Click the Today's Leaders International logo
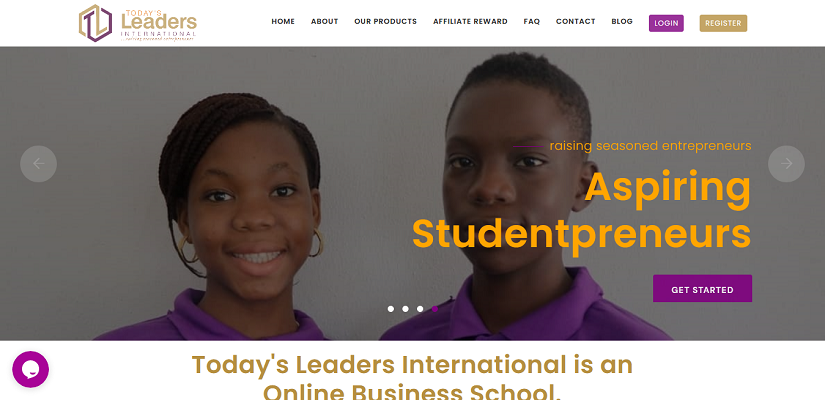 pyautogui.click(x=138, y=23)
